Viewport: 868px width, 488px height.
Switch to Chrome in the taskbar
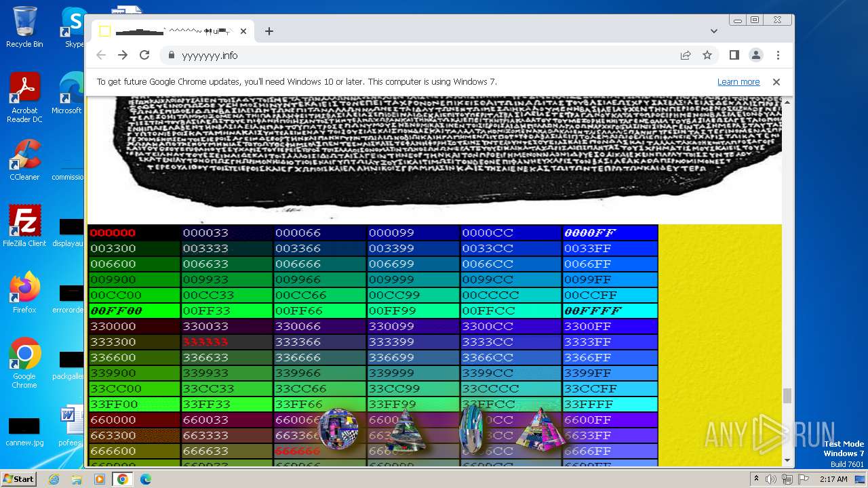pos(123,479)
